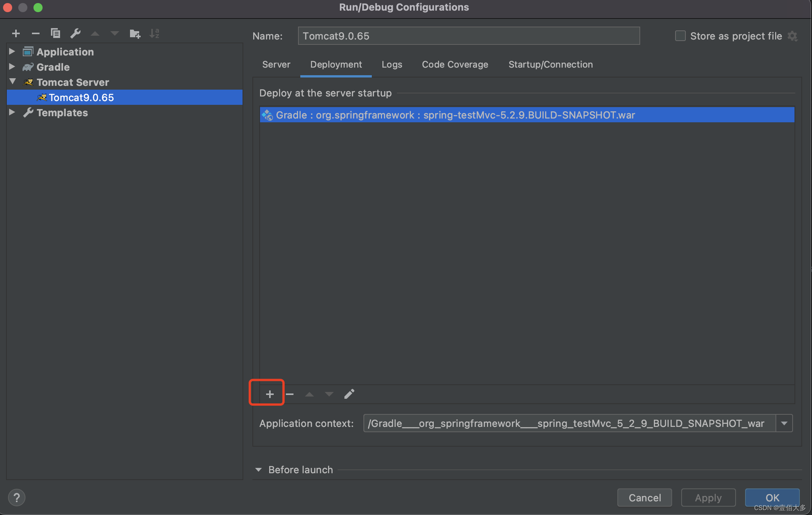Select the Templates label in tree

point(62,113)
